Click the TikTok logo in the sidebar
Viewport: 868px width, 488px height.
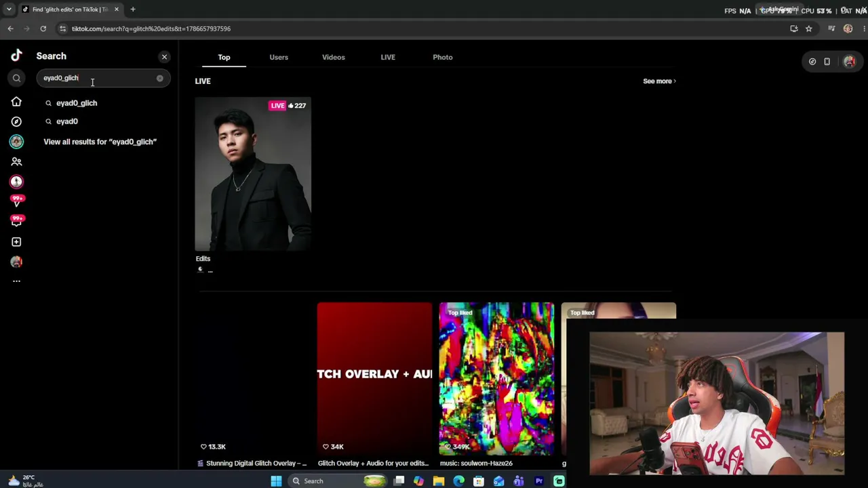pyautogui.click(x=16, y=56)
